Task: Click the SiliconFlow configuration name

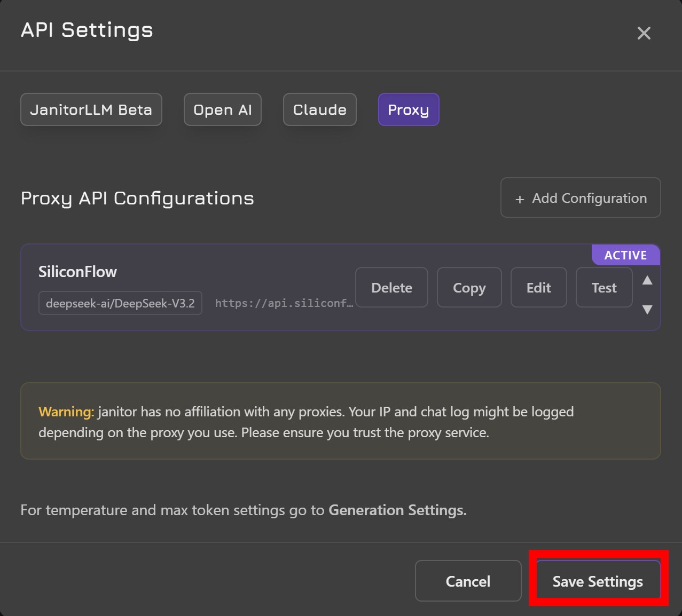Action: (x=77, y=272)
